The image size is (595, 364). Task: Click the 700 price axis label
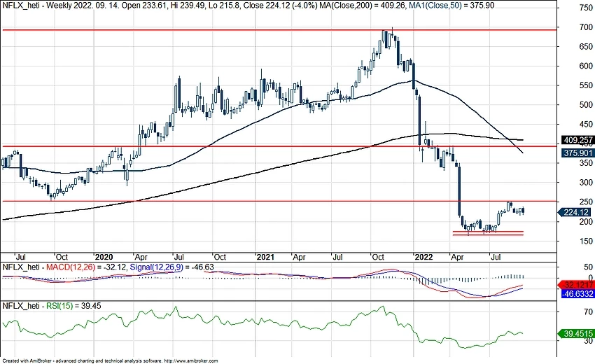point(585,27)
